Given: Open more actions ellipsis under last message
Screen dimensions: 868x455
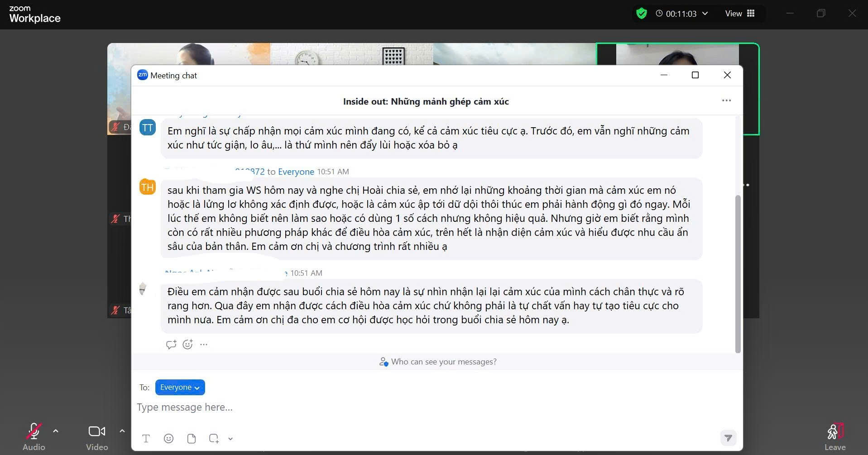Looking at the screenshot, I should [x=204, y=345].
